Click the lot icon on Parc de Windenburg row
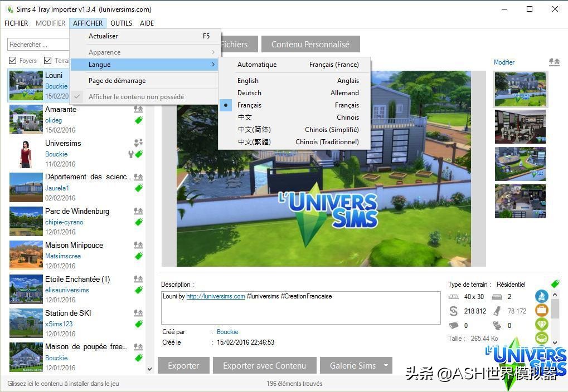This screenshot has width=568, height=392. (138, 210)
